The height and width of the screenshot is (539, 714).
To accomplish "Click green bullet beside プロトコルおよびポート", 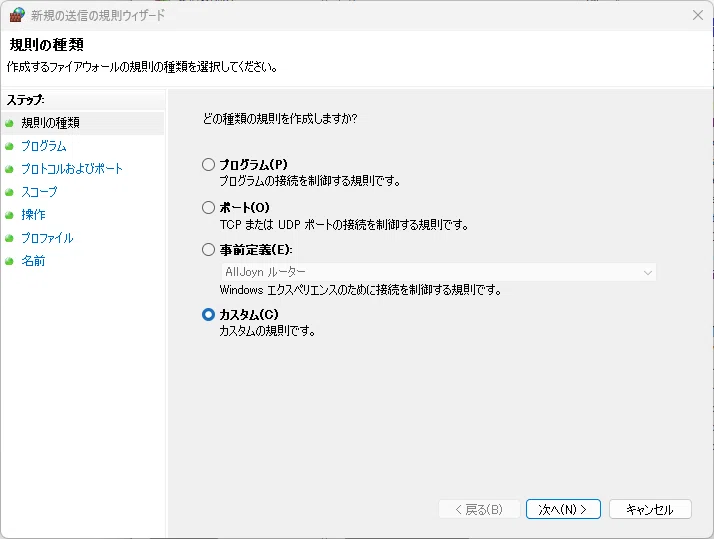I will [x=9, y=169].
